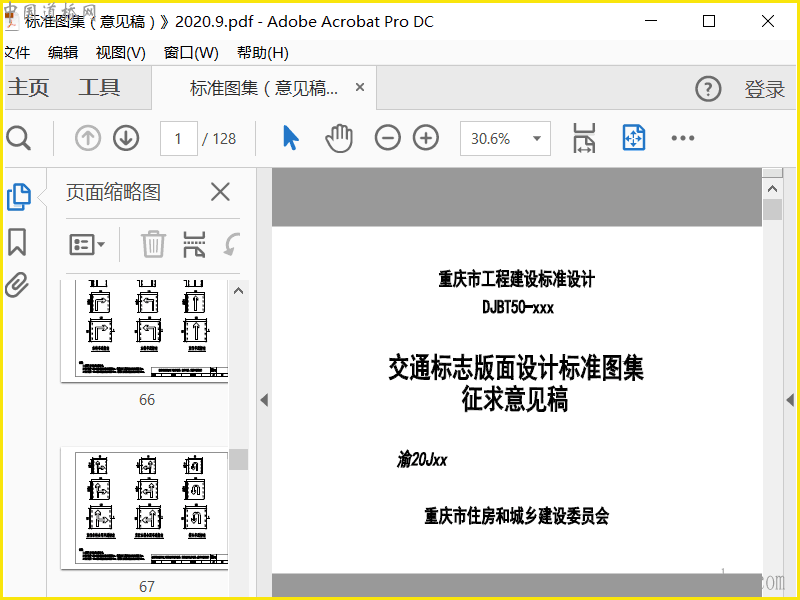Toggle page thumbnails panel icon

[19, 197]
